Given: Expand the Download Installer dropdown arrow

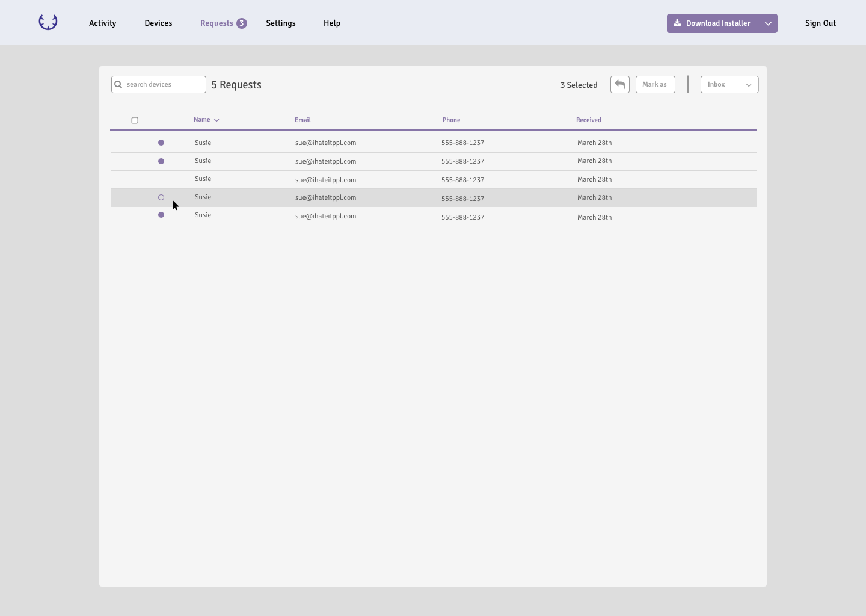Looking at the screenshot, I should [x=768, y=23].
